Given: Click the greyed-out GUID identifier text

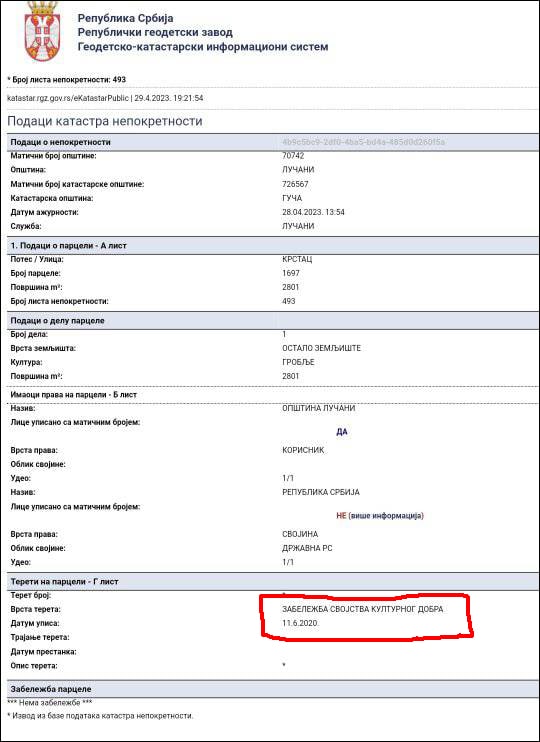Looking at the screenshot, I should [x=363, y=142].
